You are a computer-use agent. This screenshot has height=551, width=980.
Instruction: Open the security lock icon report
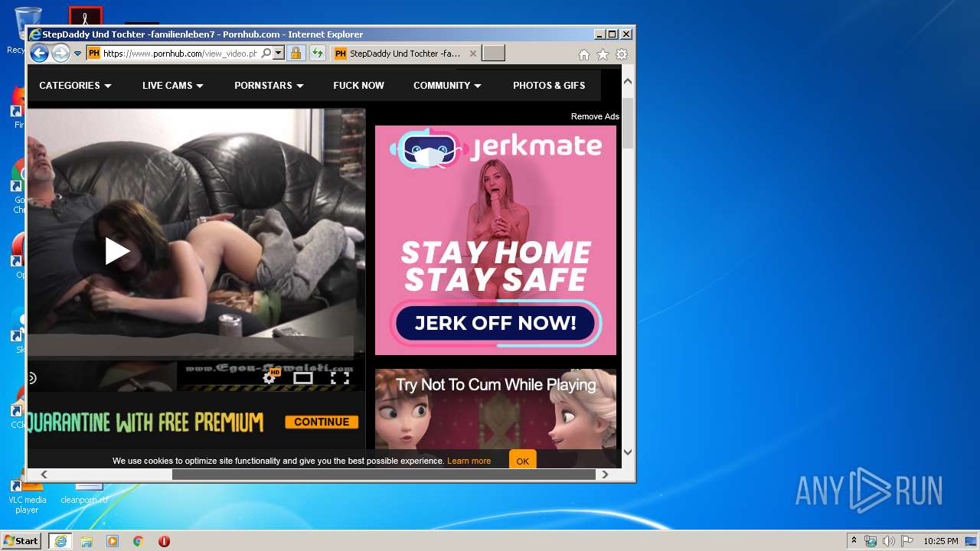[x=296, y=54]
